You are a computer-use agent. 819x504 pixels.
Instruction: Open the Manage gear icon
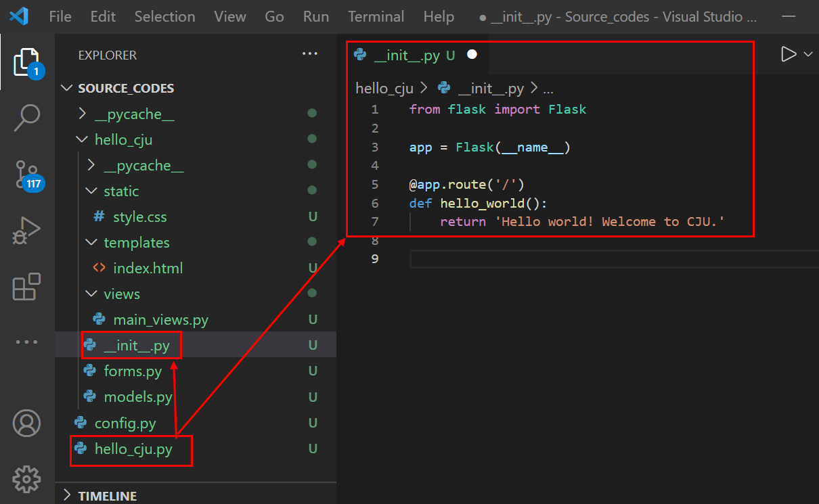pos(27,479)
